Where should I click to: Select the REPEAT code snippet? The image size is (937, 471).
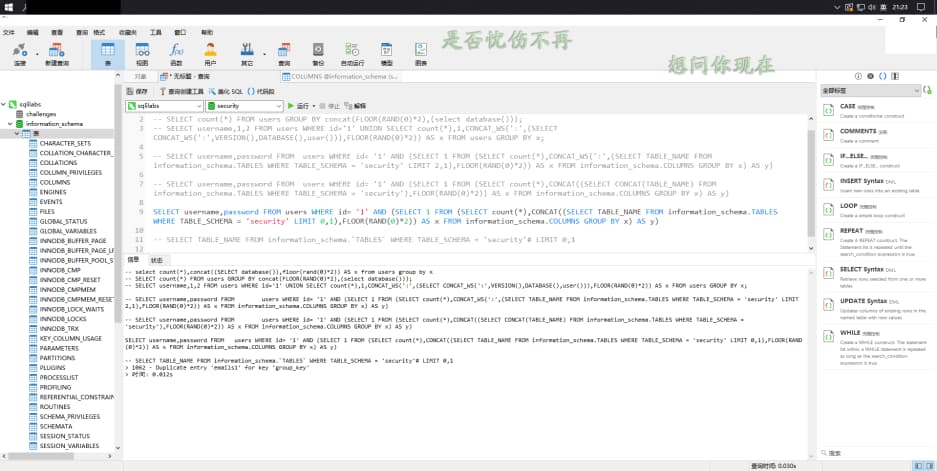(876, 242)
